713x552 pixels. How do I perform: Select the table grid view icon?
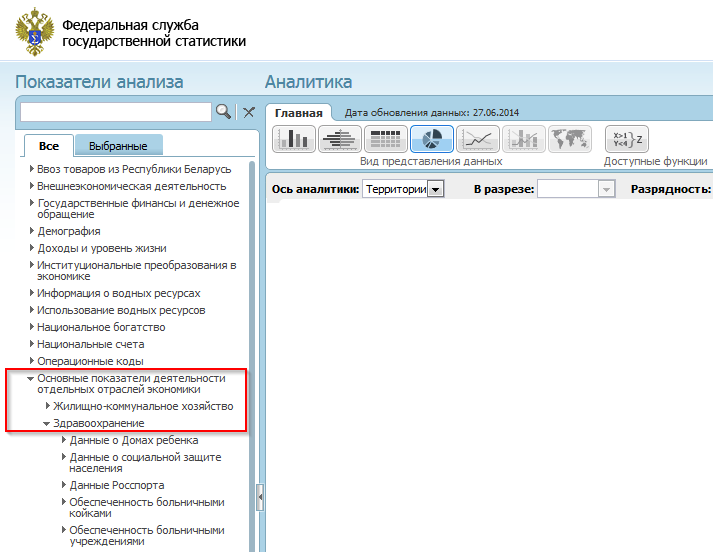click(386, 139)
